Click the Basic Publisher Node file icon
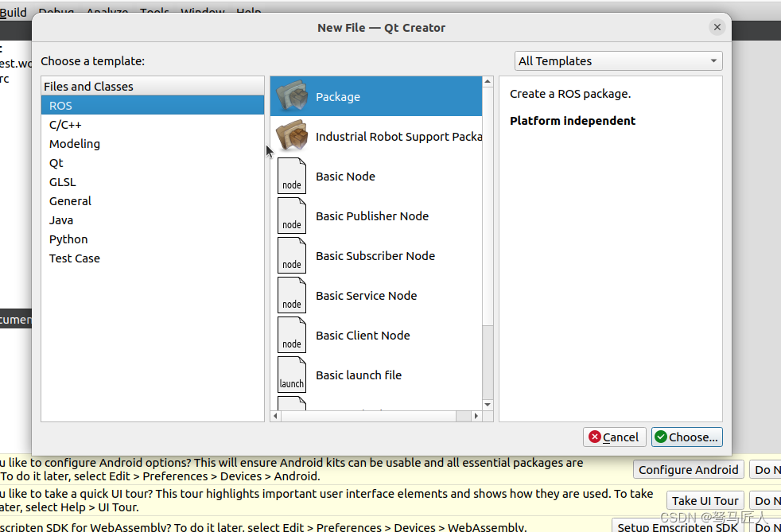 [292, 216]
